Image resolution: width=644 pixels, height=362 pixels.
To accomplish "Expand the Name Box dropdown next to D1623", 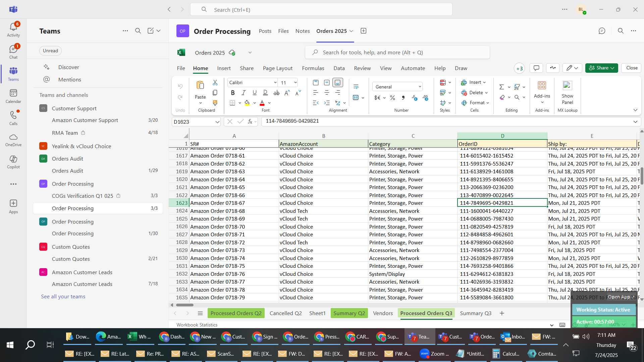I will coord(217,122).
